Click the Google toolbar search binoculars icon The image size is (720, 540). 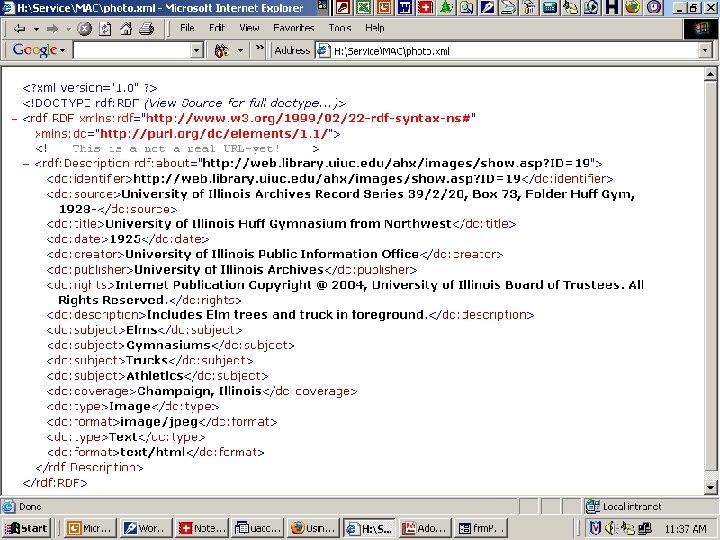click(222, 50)
